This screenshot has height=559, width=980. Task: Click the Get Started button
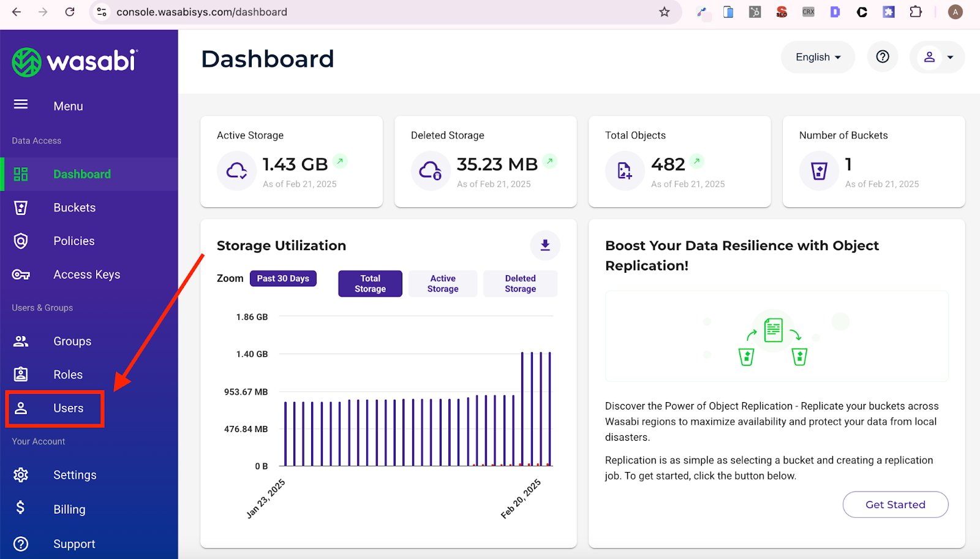click(895, 504)
